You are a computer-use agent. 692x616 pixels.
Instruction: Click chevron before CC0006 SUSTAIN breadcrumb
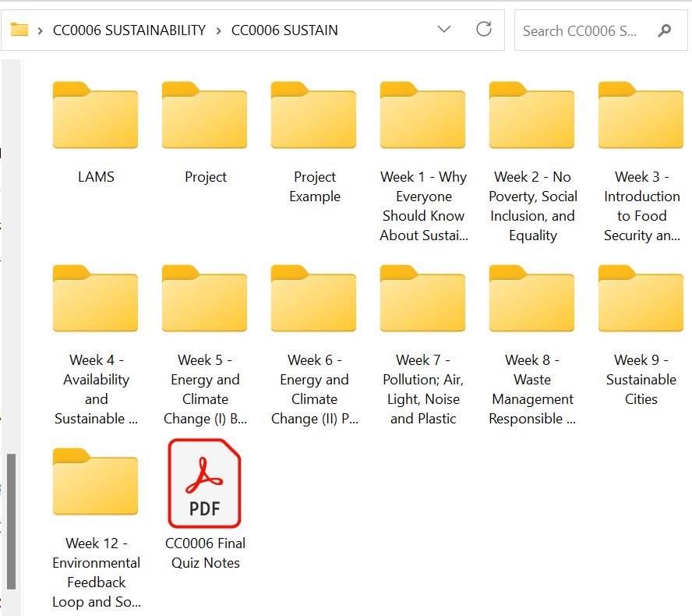pos(218,30)
